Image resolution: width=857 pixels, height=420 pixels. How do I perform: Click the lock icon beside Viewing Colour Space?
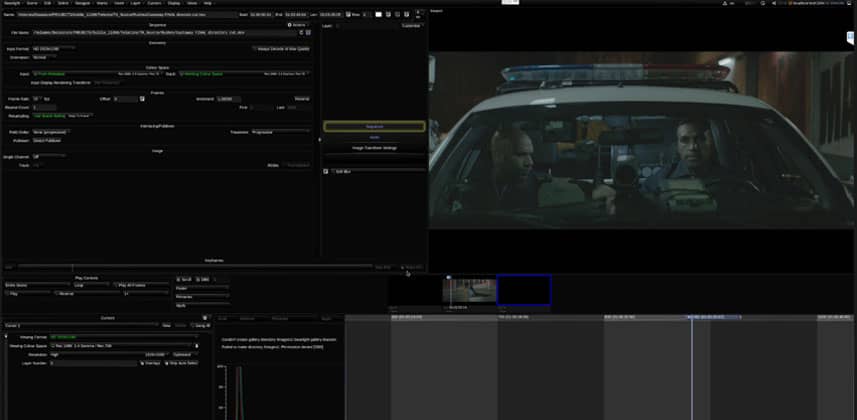[x=197, y=346]
